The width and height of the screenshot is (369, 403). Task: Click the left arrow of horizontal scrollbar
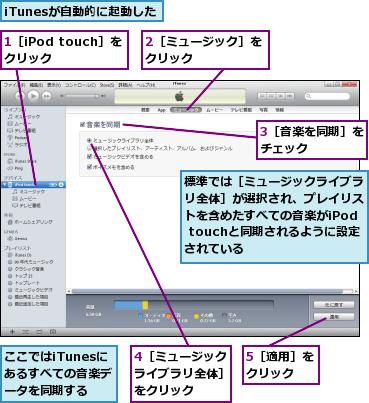69,291
